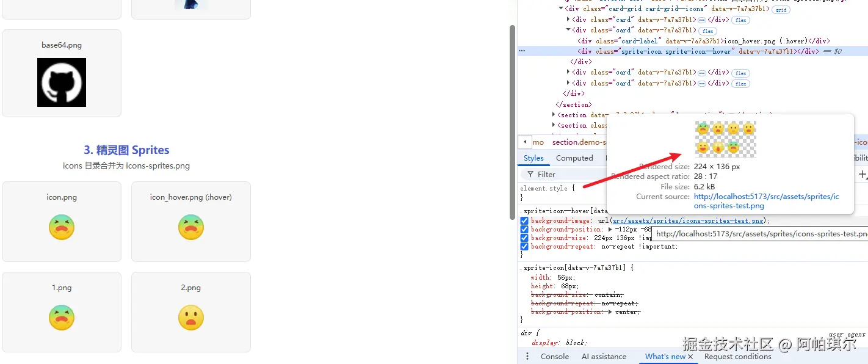Viewport: 868px width, 364px height.
Task: Click the 'icons 目录合并为 icons-sprites.png' subtitle
Action: tap(126, 166)
